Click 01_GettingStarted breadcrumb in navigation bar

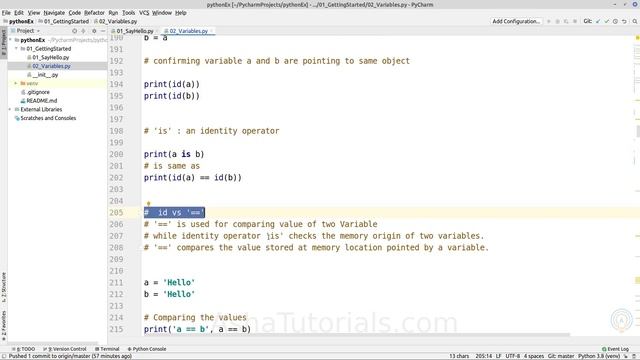[x=64, y=21]
